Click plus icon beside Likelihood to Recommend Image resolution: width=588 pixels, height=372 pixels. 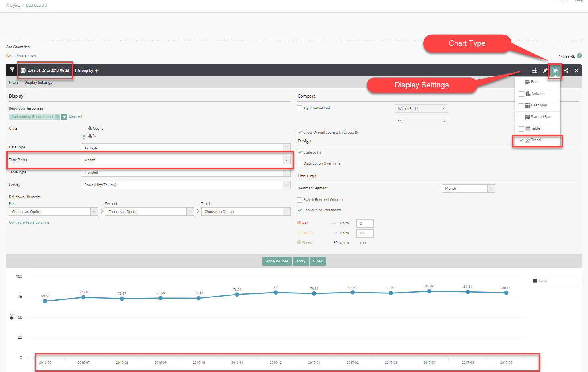pyautogui.click(x=64, y=117)
